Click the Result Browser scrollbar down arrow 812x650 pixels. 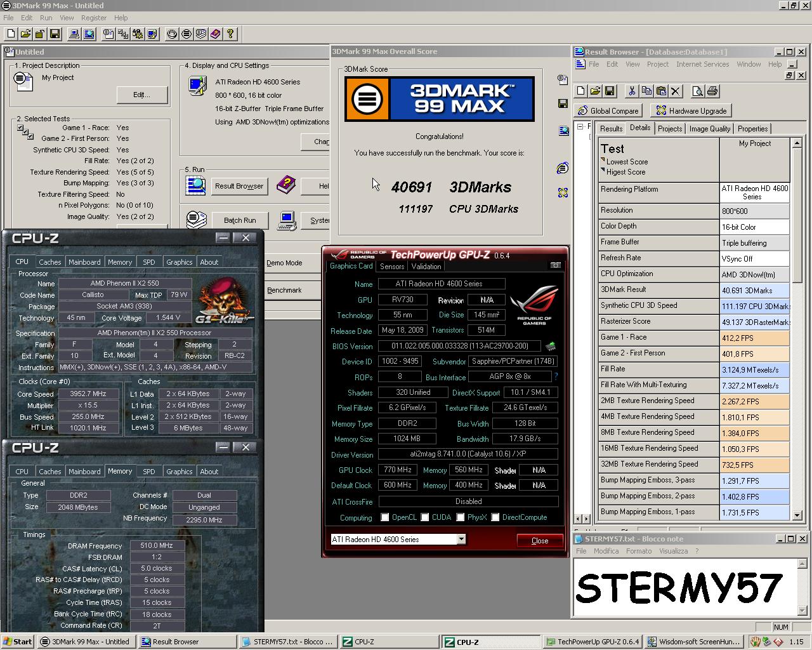pos(797,515)
